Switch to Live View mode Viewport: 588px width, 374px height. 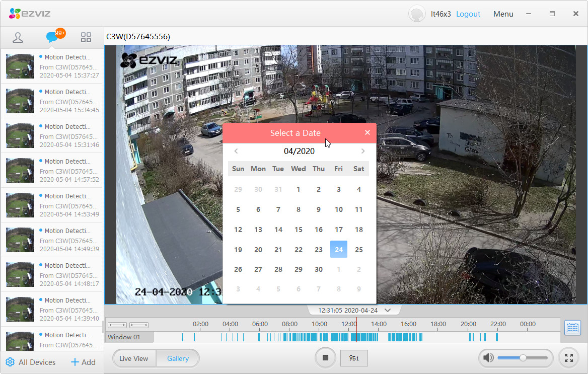coord(134,358)
